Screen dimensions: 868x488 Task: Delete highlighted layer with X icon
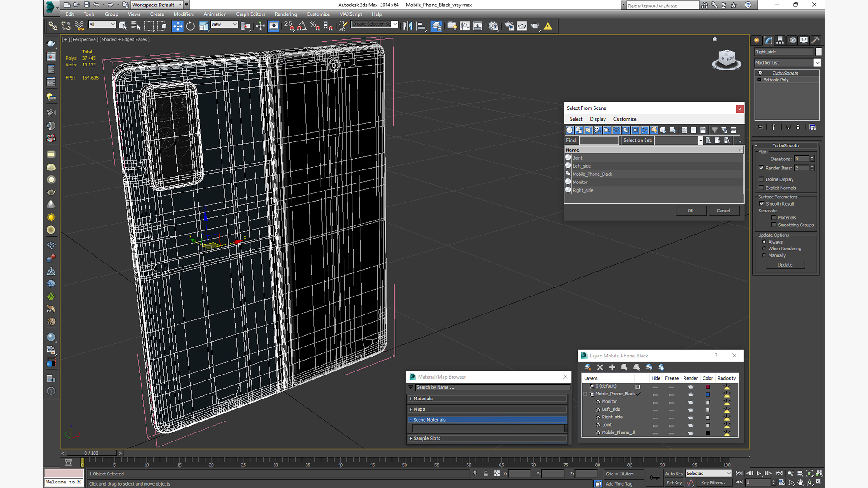coord(600,367)
